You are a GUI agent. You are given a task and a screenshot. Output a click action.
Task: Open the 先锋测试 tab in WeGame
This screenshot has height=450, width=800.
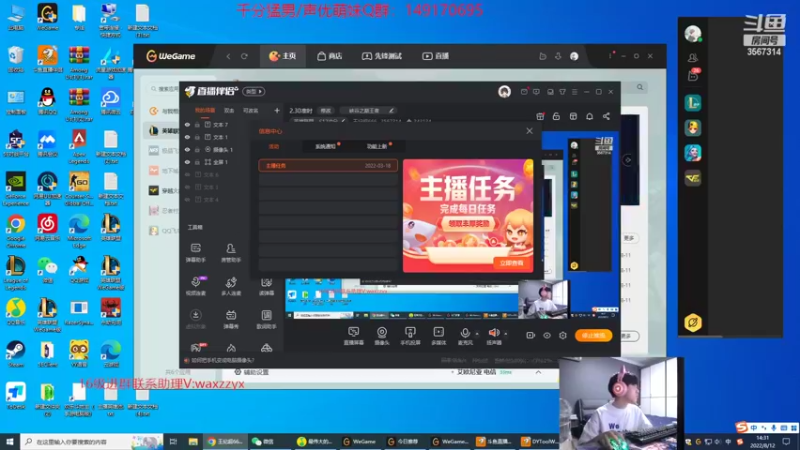pyautogui.click(x=382, y=56)
